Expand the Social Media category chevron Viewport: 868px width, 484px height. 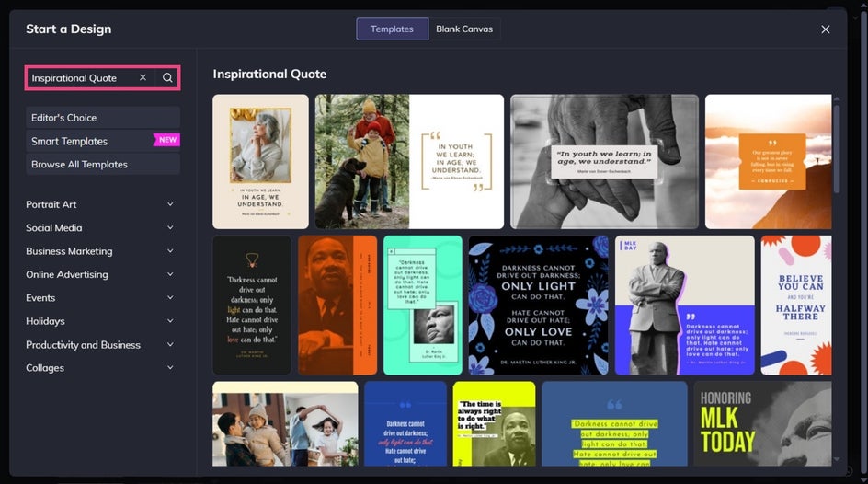[x=170, y=227]
